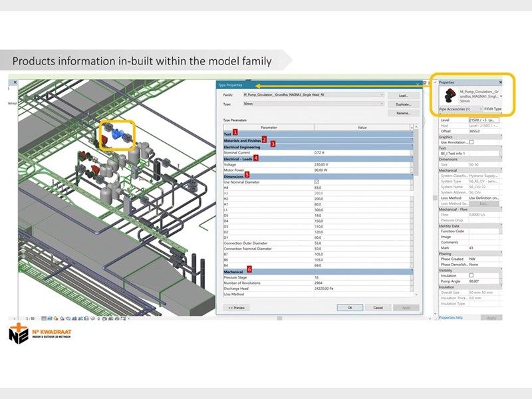Image resolution: width=532 pixels, height=399 pixels.
Task: Close the Type Properties dialog
Action: click(418, 85)
